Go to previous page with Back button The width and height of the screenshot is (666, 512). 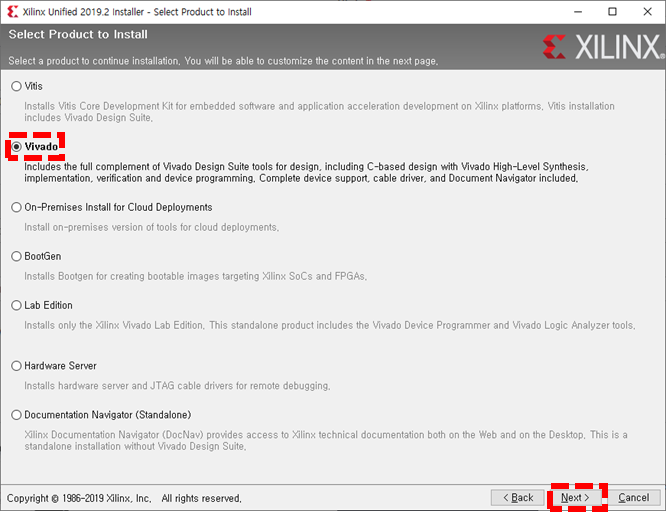pos(517,498)
